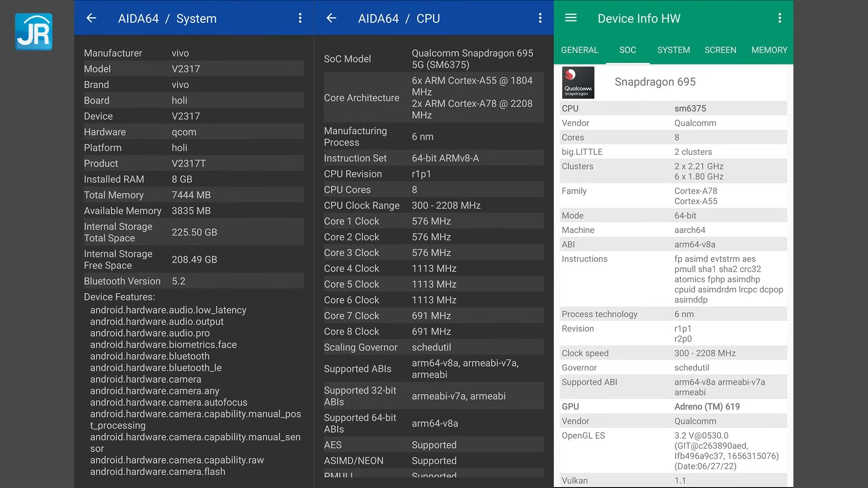
Task: Tap back arrow in AIDA64 System header
Action: 91,18
